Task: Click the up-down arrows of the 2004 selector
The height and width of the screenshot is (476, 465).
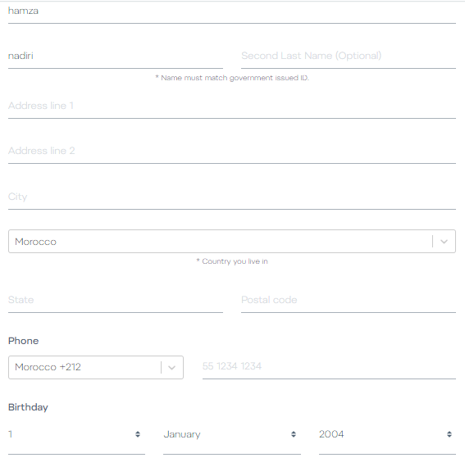Action: (449, 434)
